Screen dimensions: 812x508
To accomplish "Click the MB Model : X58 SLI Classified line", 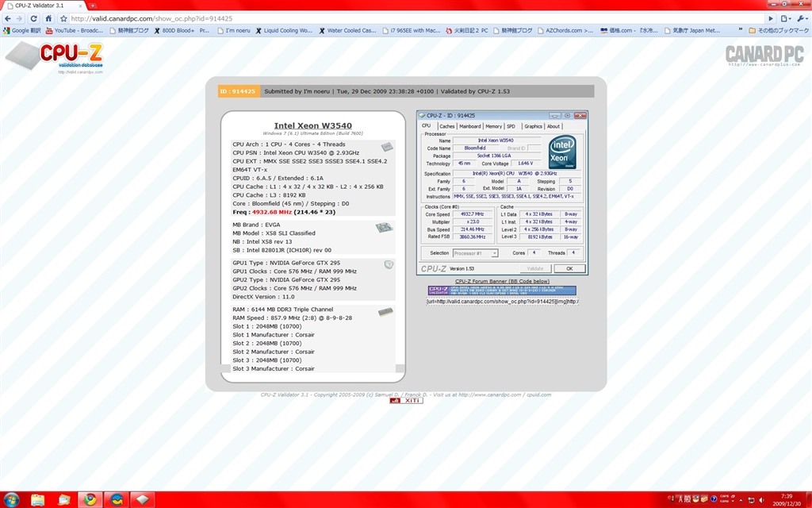I will tap(274, 233).
